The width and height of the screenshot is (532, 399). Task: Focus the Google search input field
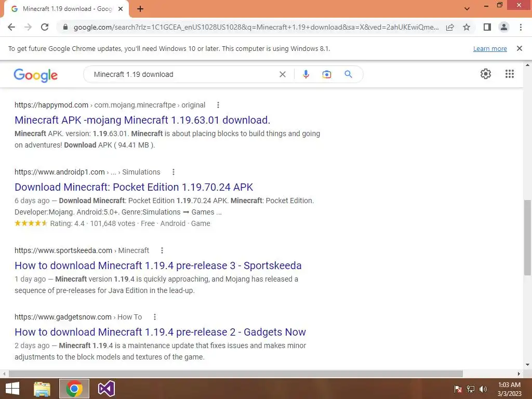point(183,74)
